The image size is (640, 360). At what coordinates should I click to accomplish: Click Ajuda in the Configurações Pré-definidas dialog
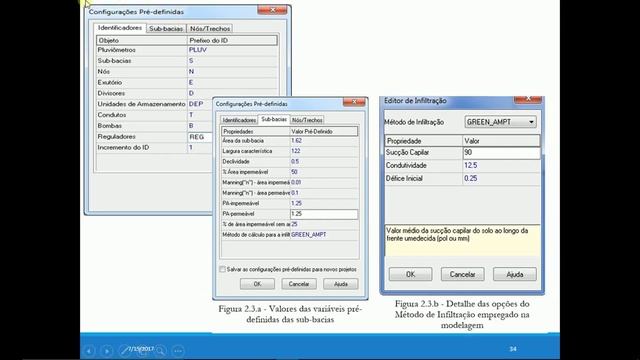tap(340, 284)
